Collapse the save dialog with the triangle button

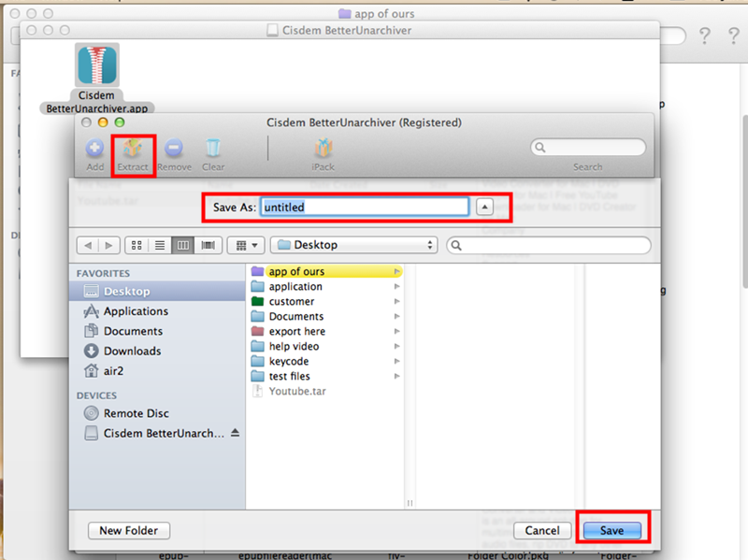(x=484, y=207)
